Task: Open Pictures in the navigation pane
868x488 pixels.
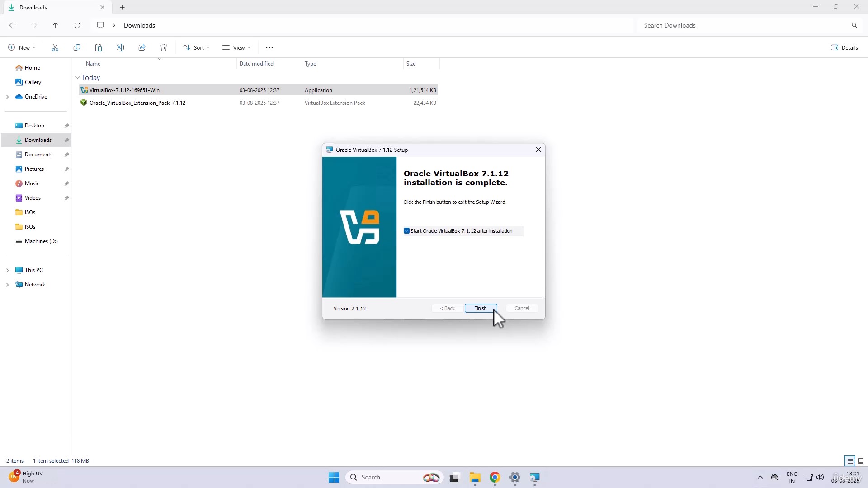Action: tap(34, 169)
